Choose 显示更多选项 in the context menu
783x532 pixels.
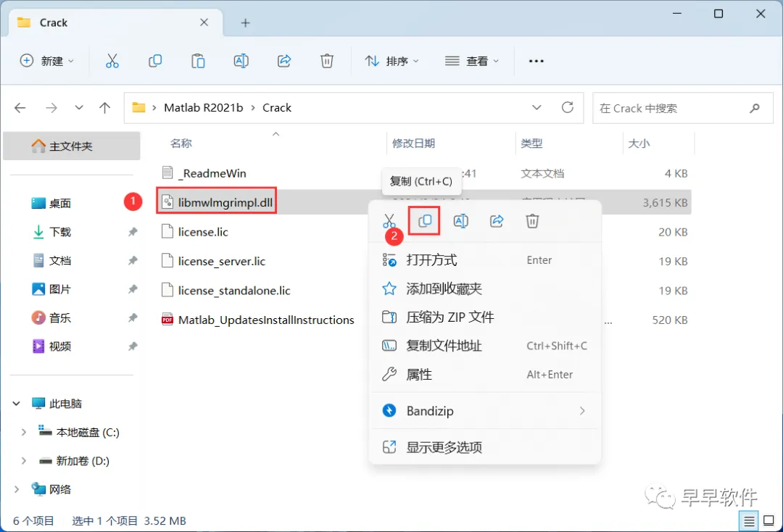click(x=484, y=447)
